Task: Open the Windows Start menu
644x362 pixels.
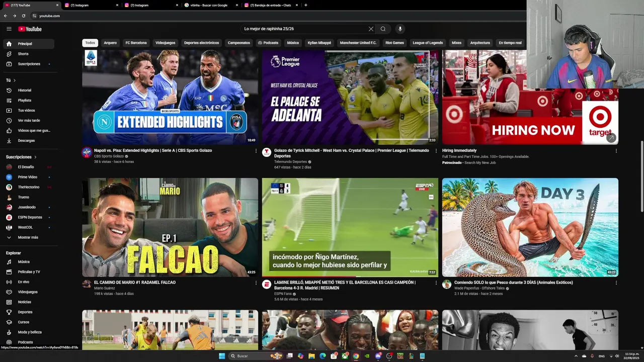Action: (222, 356)
